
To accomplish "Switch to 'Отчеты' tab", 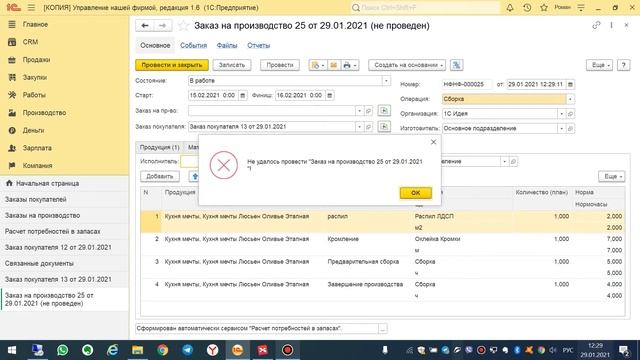I will [258, 45].
